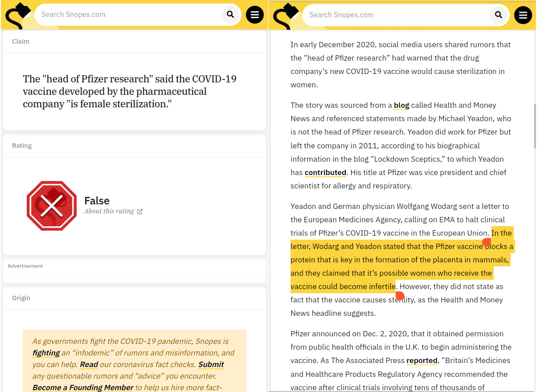Image resolution: width=540 pixels, height=392 pixels.
Task: Click the search magnifier icon in left window
Action: coord(230,15)
